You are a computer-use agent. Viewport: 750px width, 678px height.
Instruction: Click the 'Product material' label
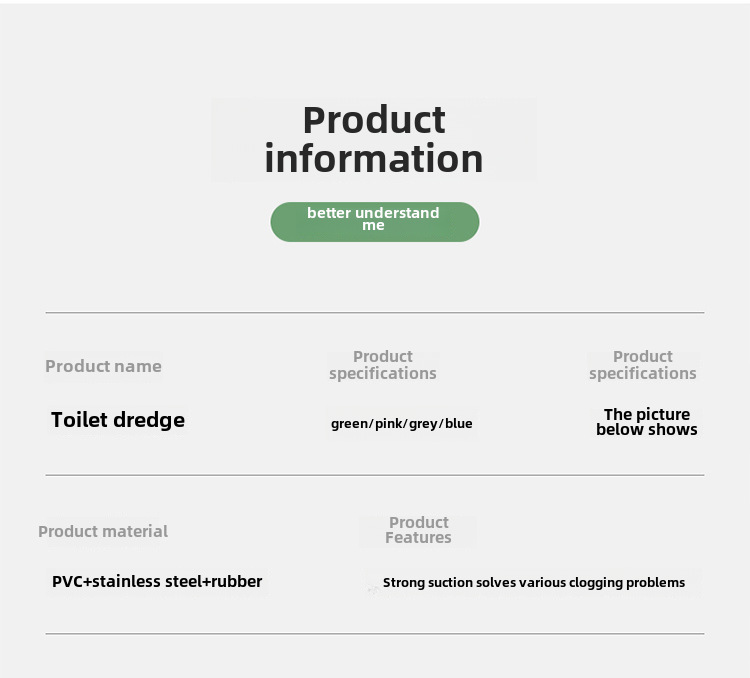[x=103, y=532]
